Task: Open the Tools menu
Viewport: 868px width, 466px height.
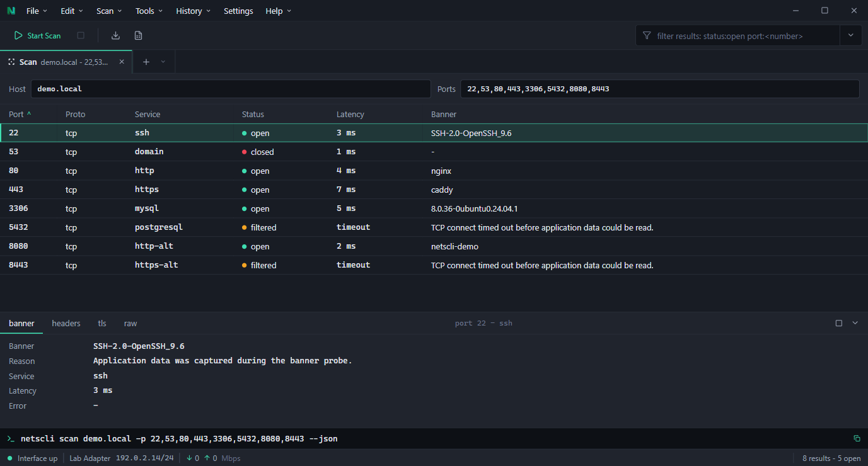Action: 149,11
